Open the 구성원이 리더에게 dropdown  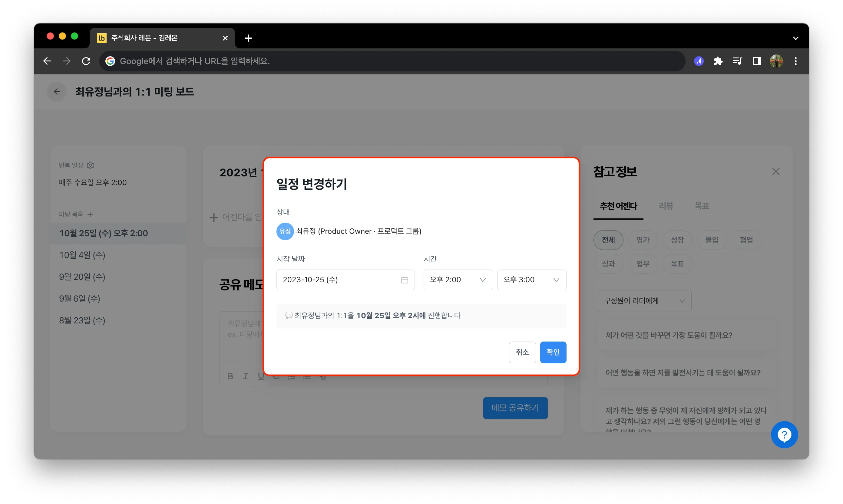point(644,301)
